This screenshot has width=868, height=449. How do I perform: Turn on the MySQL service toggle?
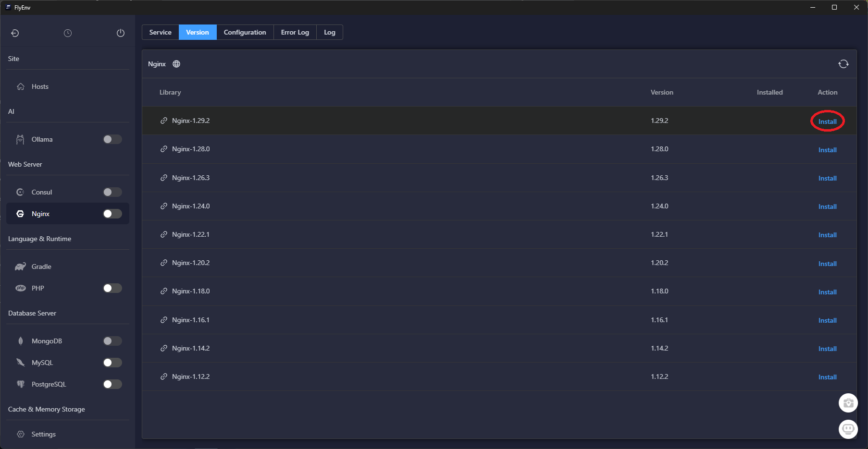(112, 363)
